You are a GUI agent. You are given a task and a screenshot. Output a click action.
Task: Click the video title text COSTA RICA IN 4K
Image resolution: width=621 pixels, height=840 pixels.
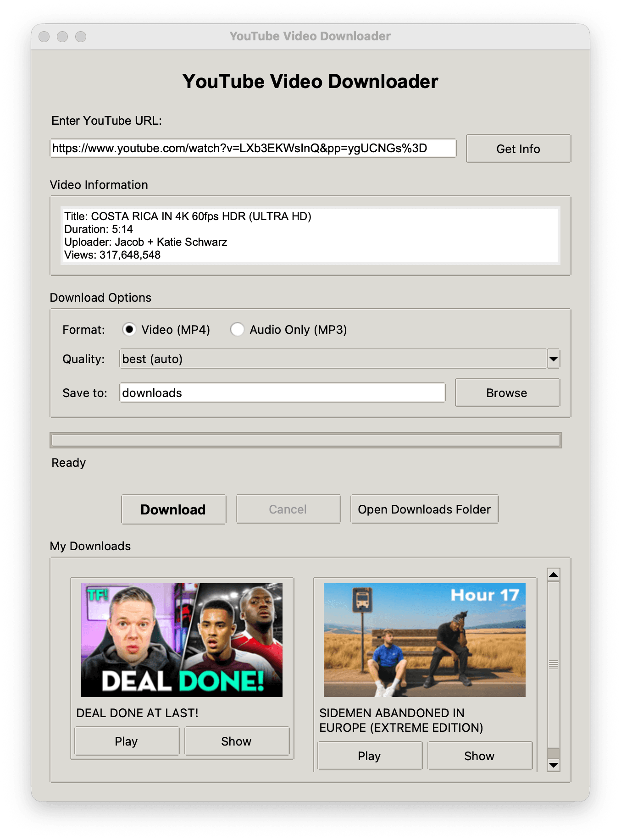[x=188, y=216]
